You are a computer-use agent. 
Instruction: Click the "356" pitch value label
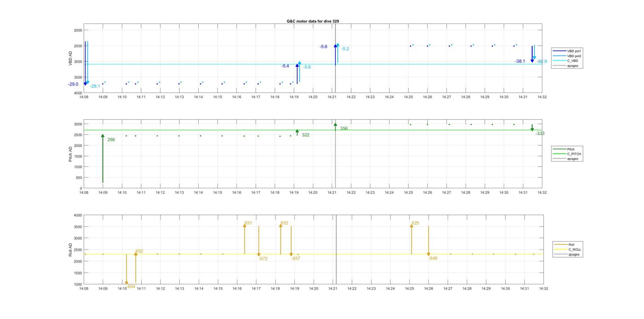[344, 128]
